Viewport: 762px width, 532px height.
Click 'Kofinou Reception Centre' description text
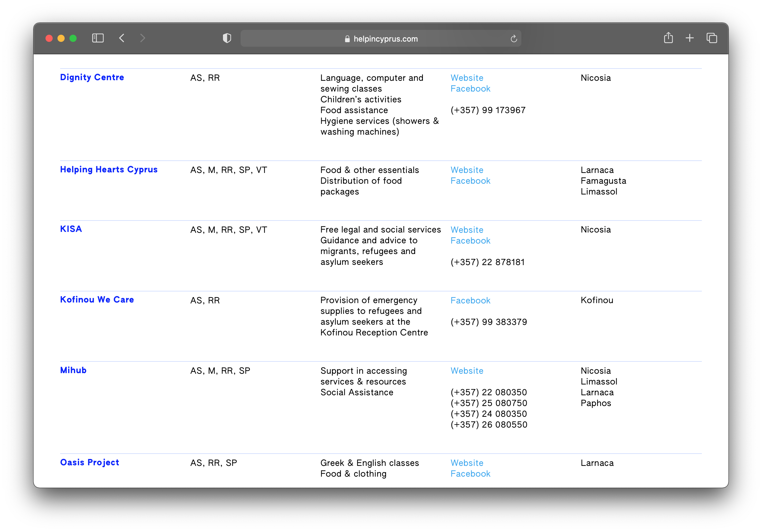coord(374,333)
